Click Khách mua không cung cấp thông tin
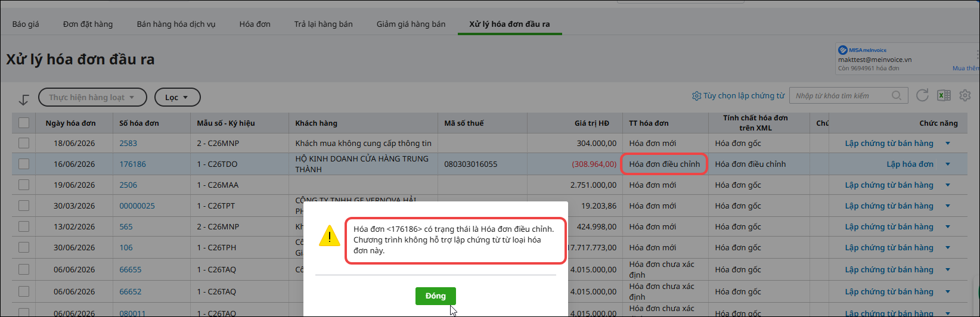Screen dimensions: 980x317 pyautogui.click(x=363, y=143)
